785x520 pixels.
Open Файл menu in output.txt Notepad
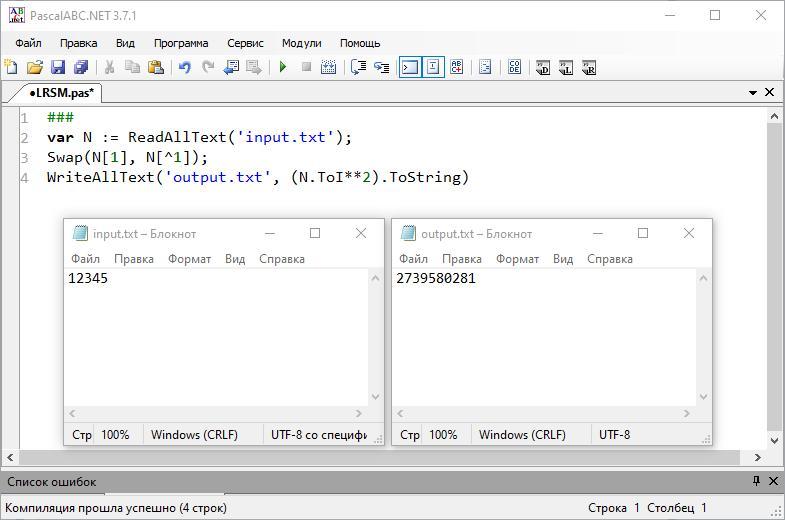pos(413,259)
